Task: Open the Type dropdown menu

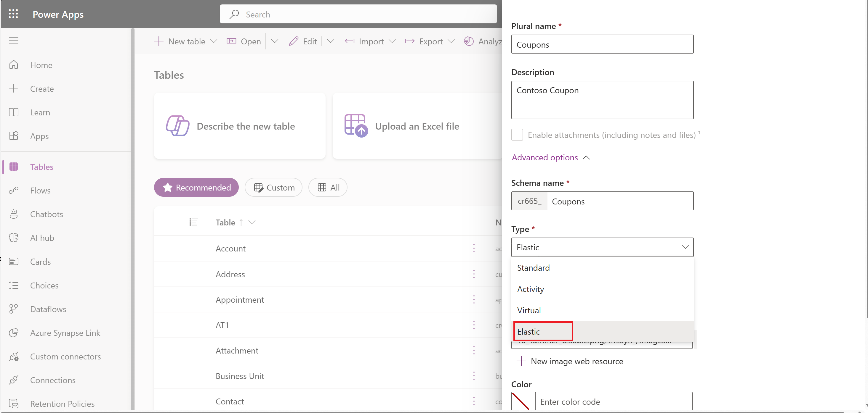Action: 602,247
